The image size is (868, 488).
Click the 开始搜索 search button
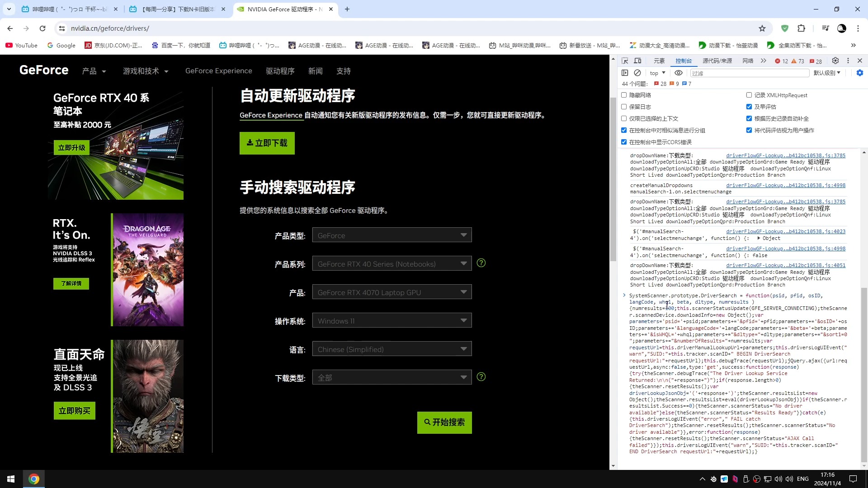(444, 422)
